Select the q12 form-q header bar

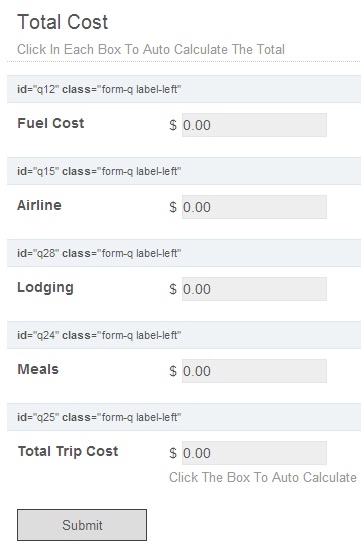184,89
